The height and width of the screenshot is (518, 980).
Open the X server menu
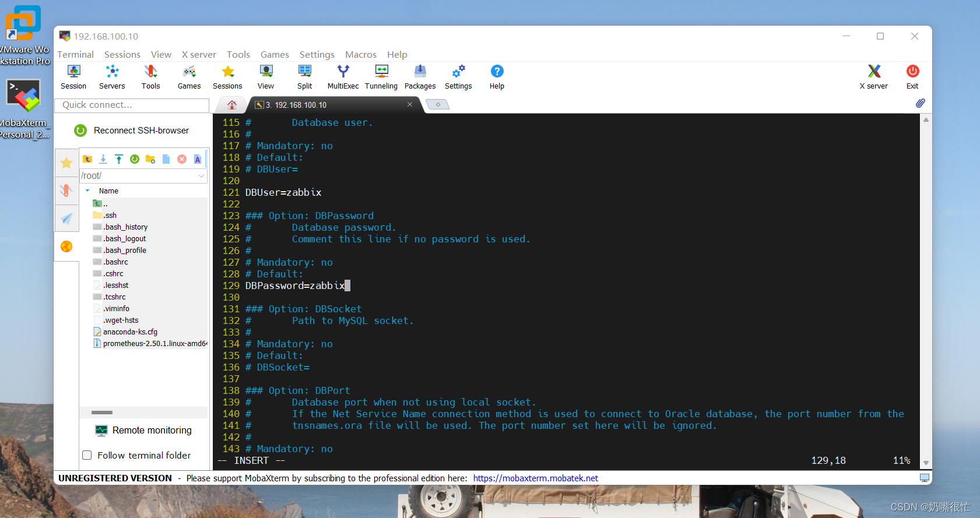point(199,54)
